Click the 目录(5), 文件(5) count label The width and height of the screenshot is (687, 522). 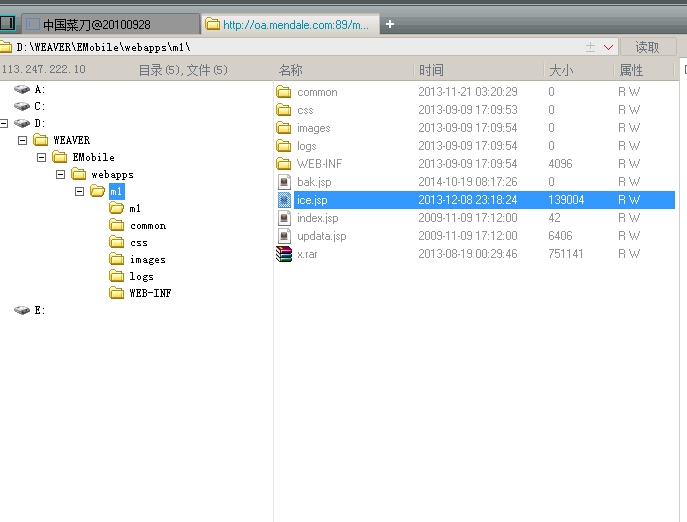tap(183, 70)
